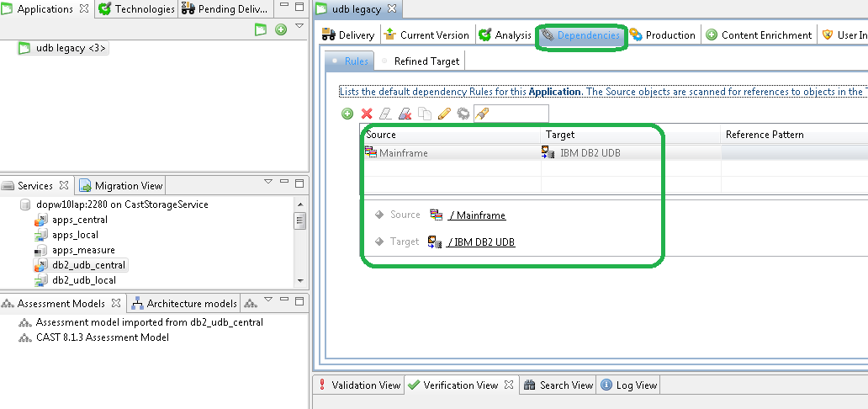Click the eraser icon with the red X

click(x=405, y=114)
